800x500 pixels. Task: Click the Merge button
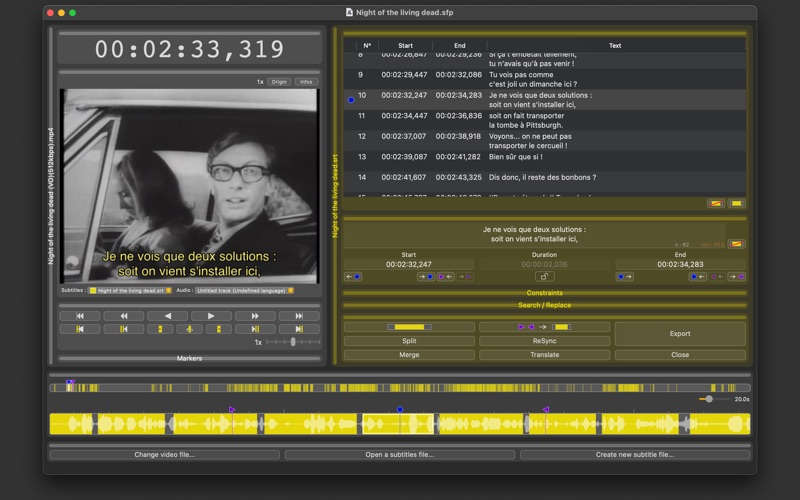coord(409,355)
